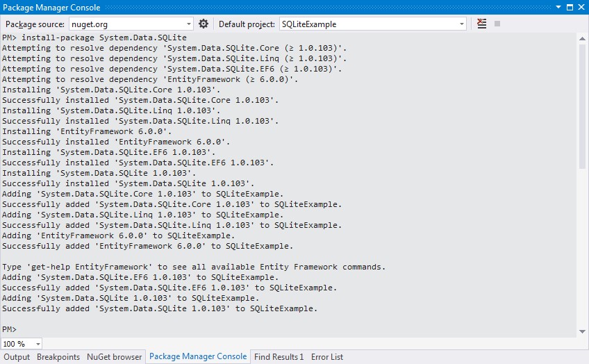The image size is (589, 364).
Task: Open the Find Results 1 tab
Action: pos(279,357)
